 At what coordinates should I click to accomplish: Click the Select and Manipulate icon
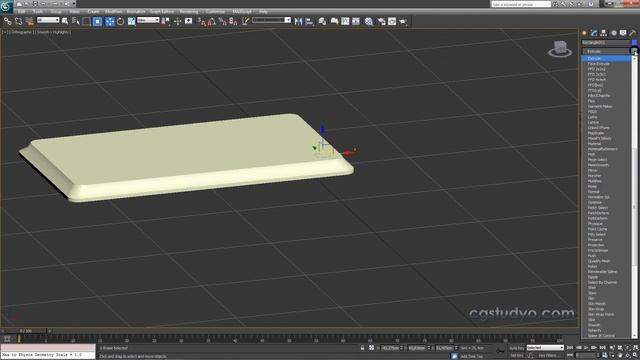178,21
